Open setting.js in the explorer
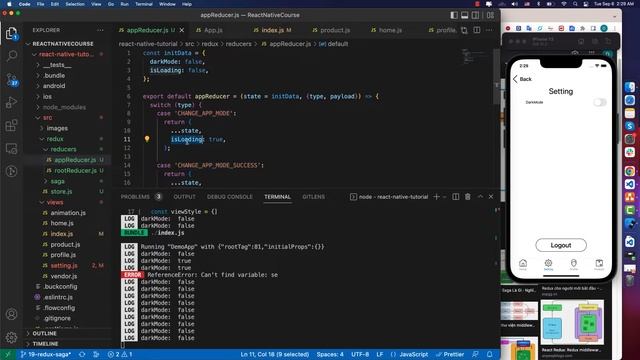 click(64, 266)
